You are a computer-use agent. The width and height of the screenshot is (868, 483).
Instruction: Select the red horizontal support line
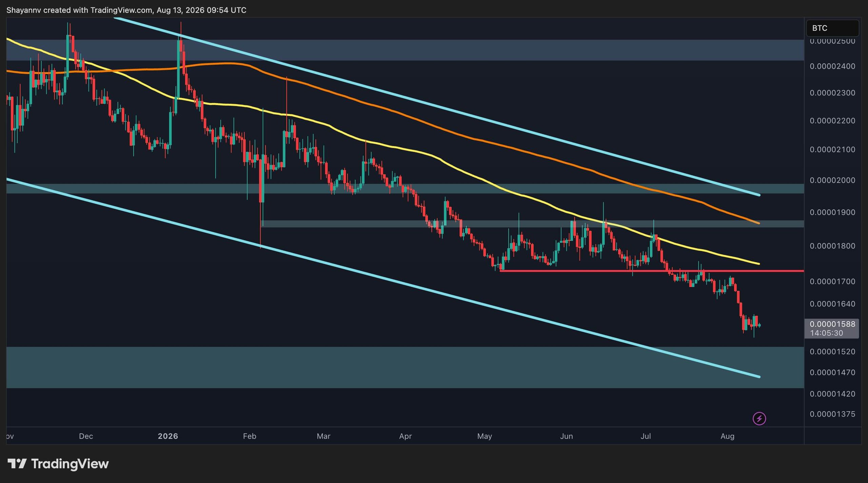(x=652, y=271)
